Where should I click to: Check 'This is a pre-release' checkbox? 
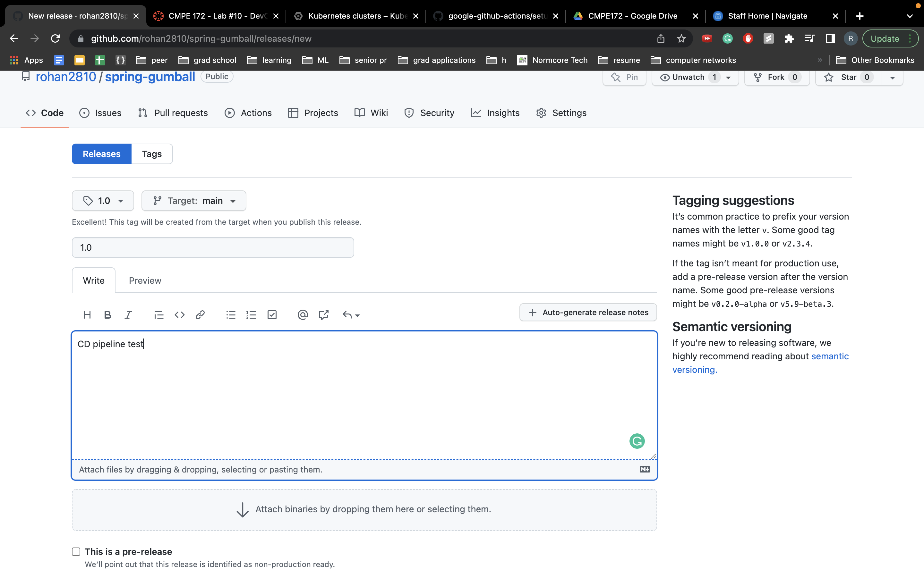[x=76, y=551]
